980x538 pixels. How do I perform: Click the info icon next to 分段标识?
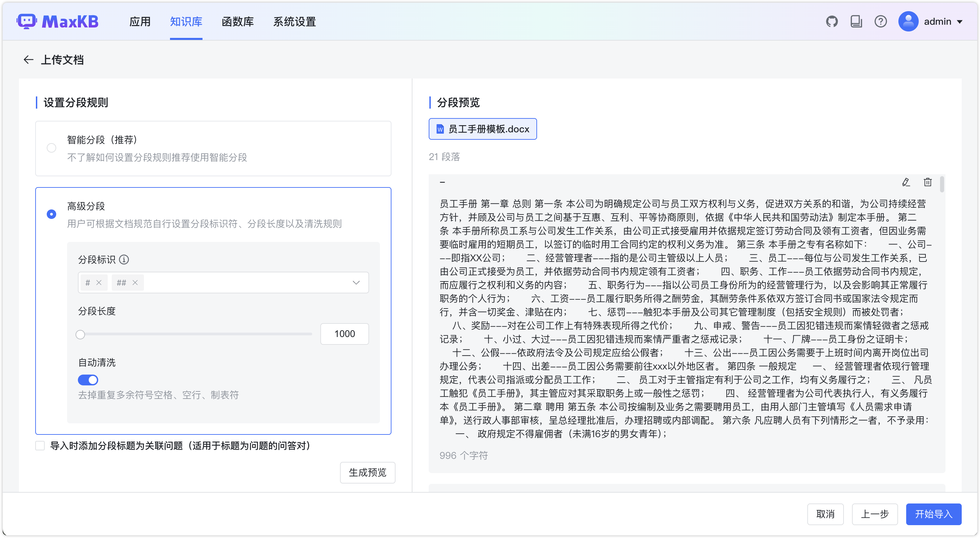tap(124, 259)
